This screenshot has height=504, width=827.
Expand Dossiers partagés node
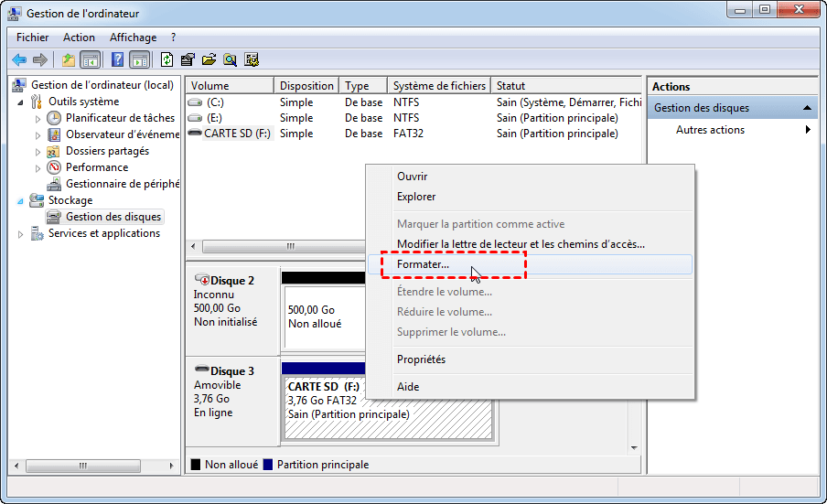point(38,152)
